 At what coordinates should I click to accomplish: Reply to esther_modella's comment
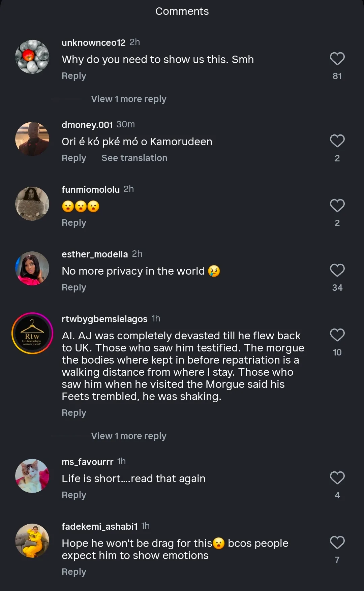coord(74,287)
